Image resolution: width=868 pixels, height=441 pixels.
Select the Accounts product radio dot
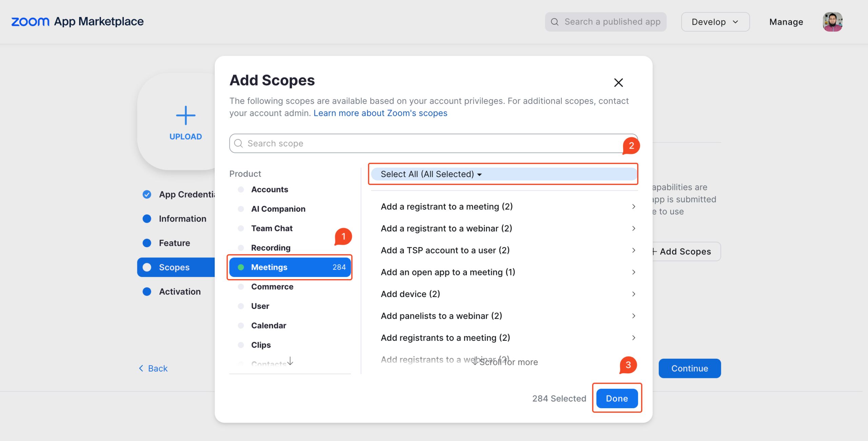(241, 189)
